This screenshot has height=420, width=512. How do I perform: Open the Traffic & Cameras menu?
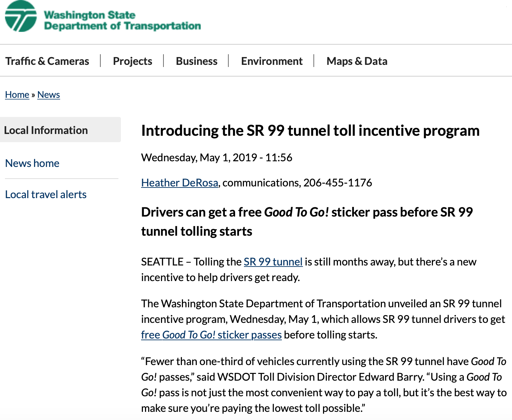click(47, 61)
